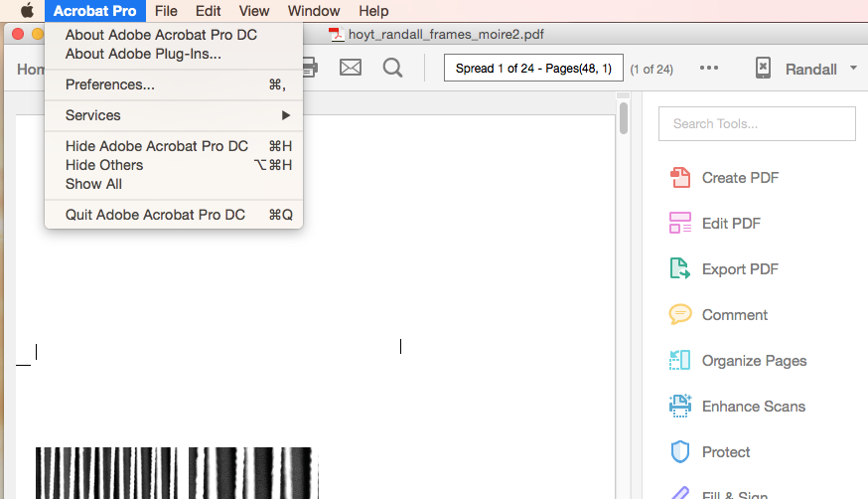Click the Organize Pages icon
Image resolution: width=868 pixels, height=499 pixels.
pos(679,360)
